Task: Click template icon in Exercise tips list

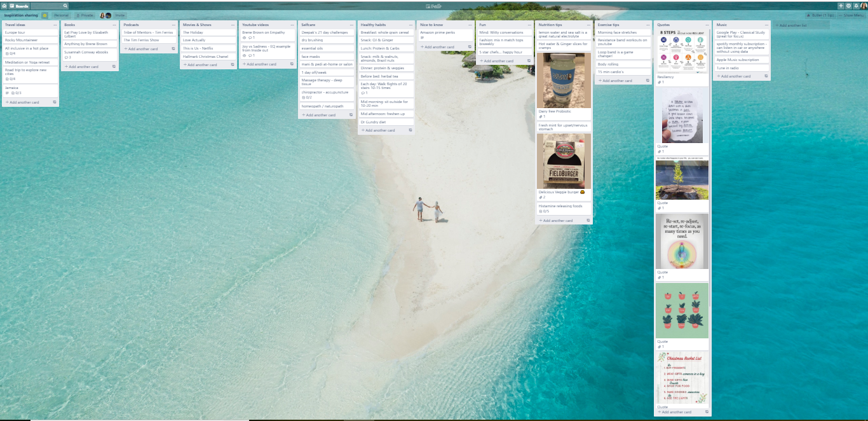Action: [x=648, y=81]
